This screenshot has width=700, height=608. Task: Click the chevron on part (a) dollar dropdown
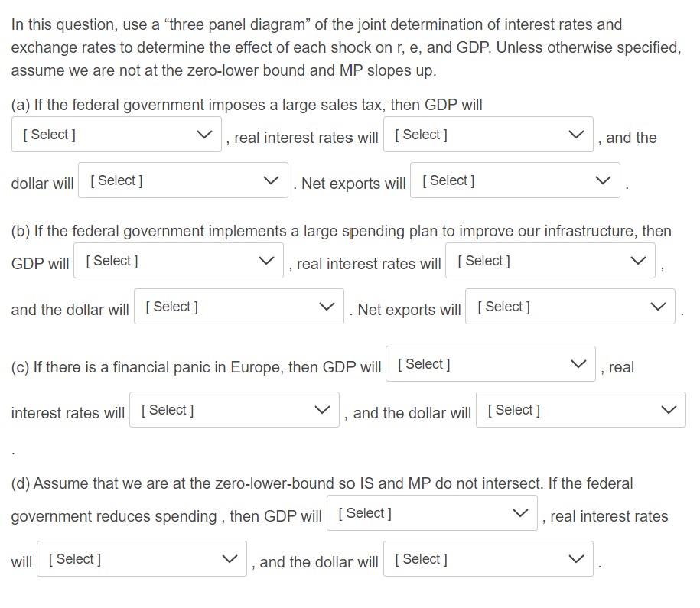(x=269, y=180)
